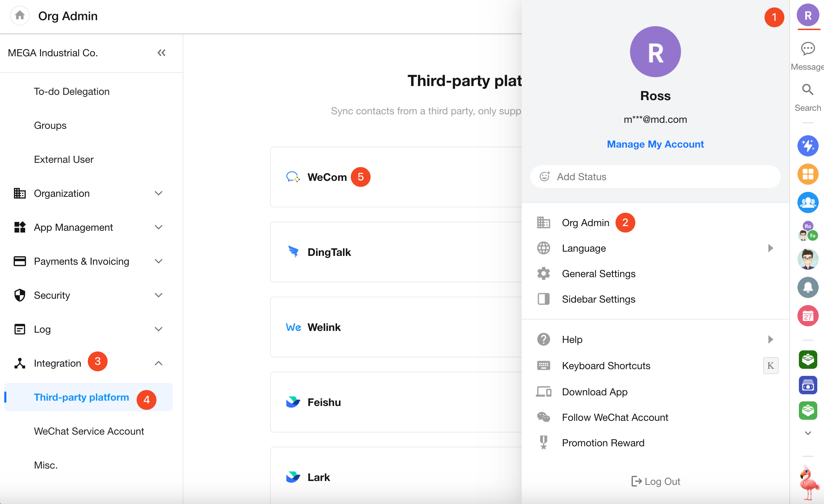Viewport: 824px width, 504px height.
Task: Click the Add Status field
Action: [x=655, y=177]
